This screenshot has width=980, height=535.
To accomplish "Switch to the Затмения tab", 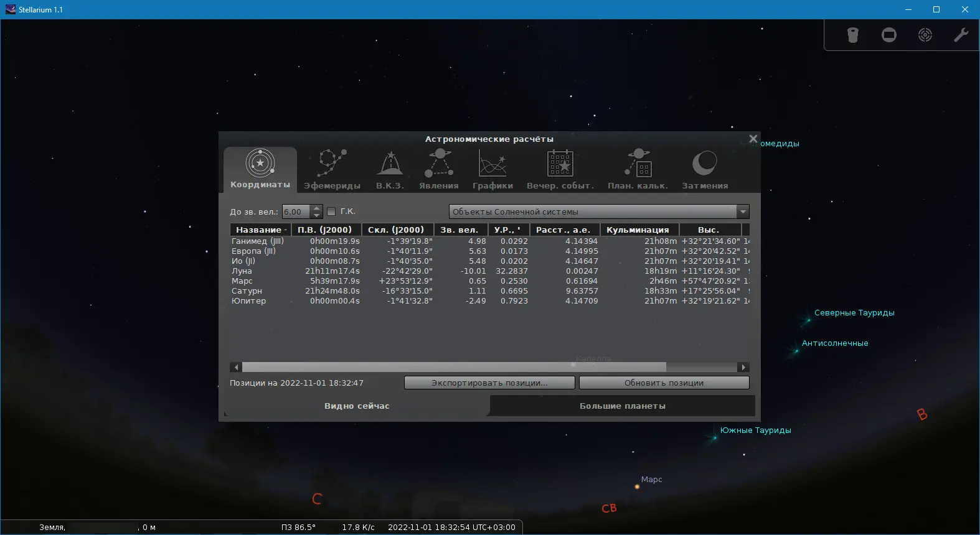I will point(705,169).
